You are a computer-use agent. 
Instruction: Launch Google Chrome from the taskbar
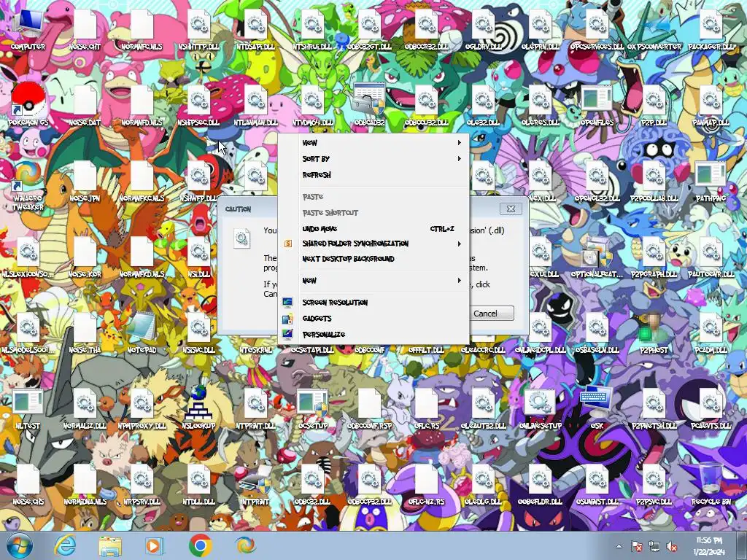point(200,545)
